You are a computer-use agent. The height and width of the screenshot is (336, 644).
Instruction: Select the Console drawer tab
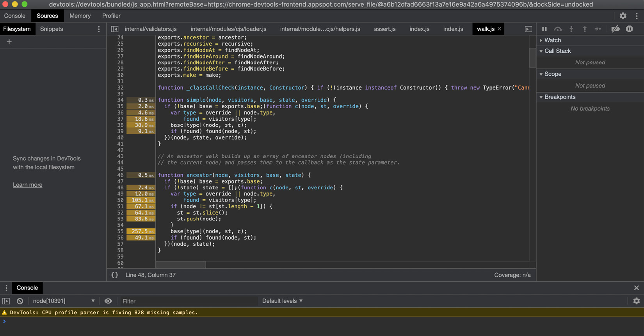tap(27, 288)
